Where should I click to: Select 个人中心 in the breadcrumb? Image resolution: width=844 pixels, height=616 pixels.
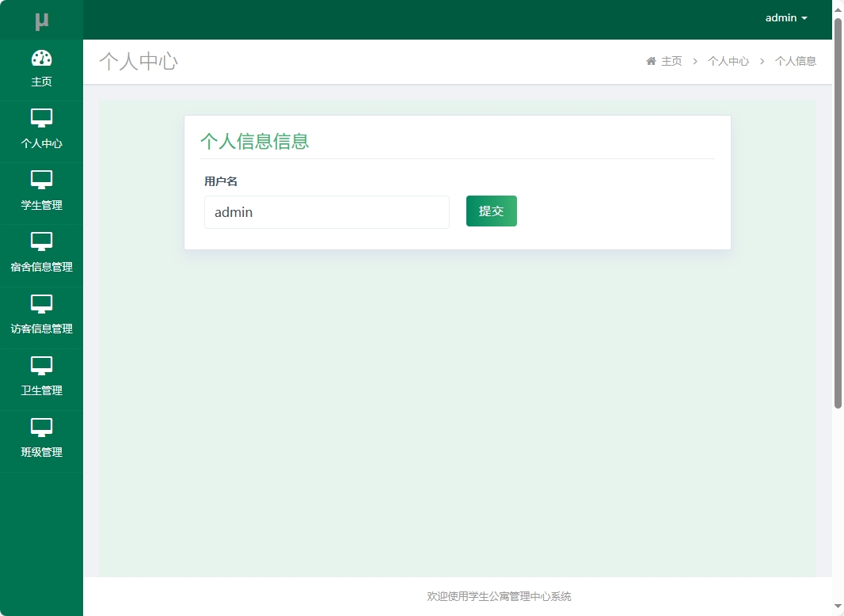[x=728, y=60]
